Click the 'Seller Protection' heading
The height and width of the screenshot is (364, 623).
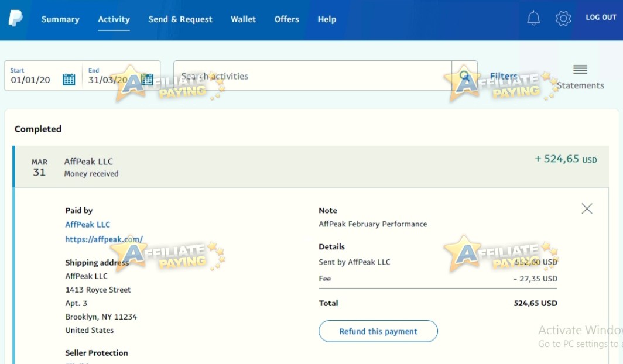point(97,353)
